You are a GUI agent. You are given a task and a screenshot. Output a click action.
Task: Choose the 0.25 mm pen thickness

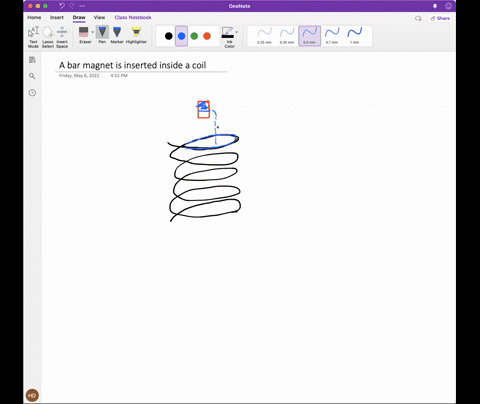coord(265,36)
